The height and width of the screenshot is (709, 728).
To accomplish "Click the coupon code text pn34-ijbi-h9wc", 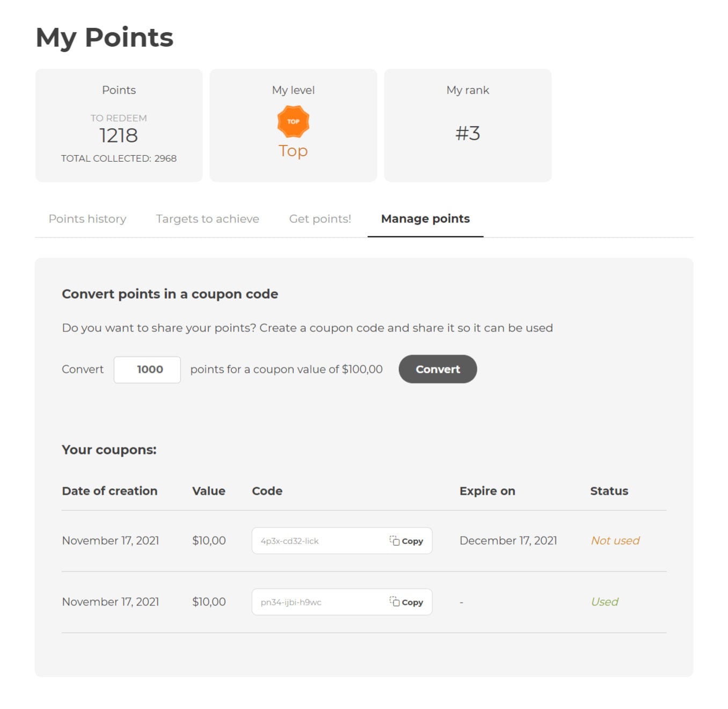I will tap(291, 603).
